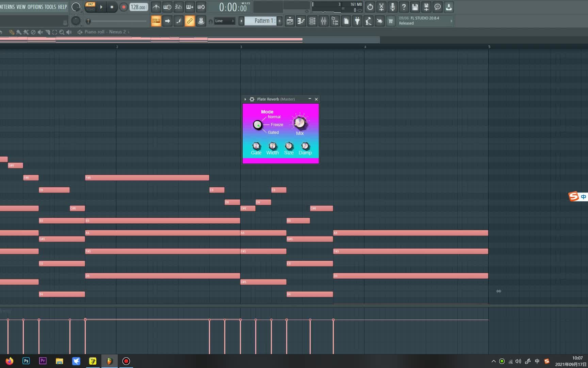Open help with question mark icon
The width and height of the screenshot is (588, 368).
pyautogui.click(x=404, y=7)
